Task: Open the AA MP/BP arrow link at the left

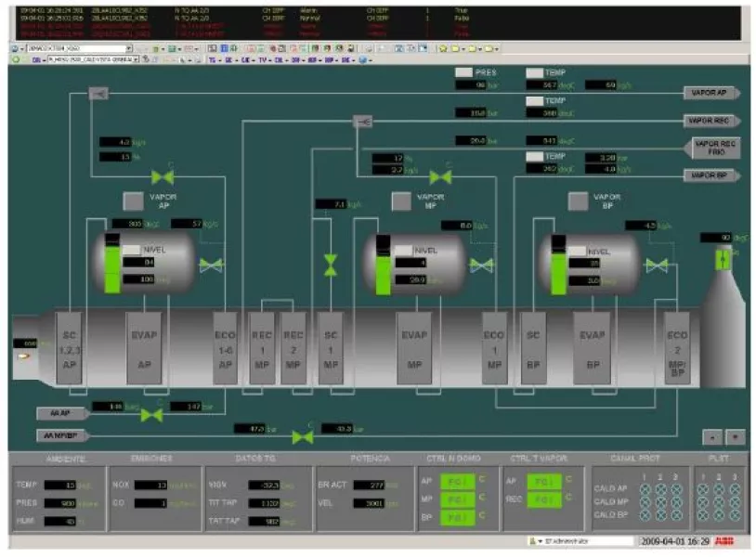Action: 63,435
